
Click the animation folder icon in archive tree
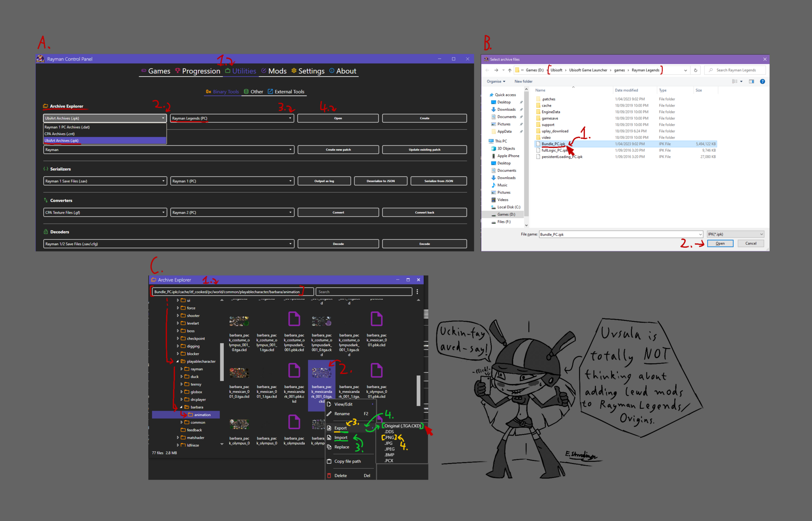pyautogui.click(x=190, y=415)
